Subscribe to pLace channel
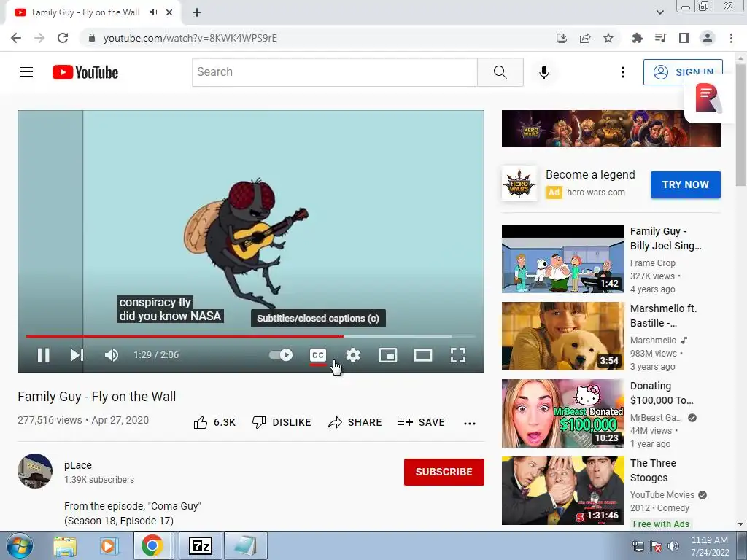 (444, 472)
